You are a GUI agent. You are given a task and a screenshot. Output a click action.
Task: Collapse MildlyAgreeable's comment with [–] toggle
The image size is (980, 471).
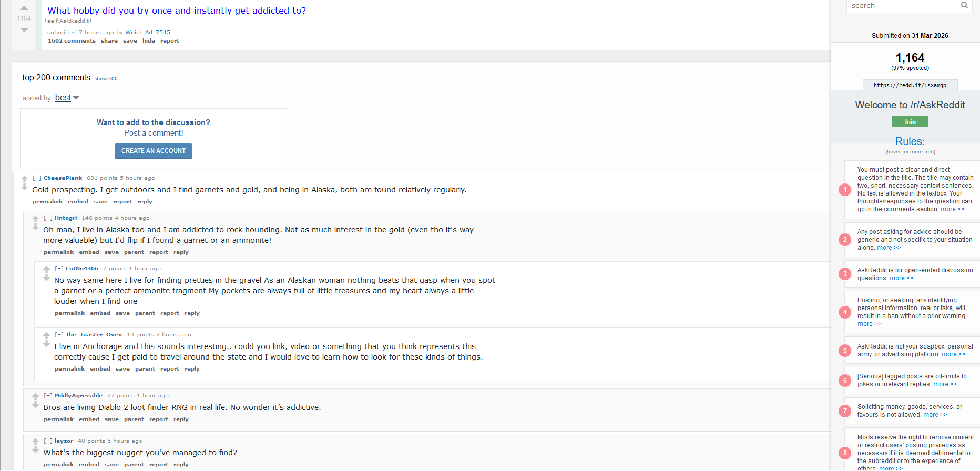(x=48, y=396)
